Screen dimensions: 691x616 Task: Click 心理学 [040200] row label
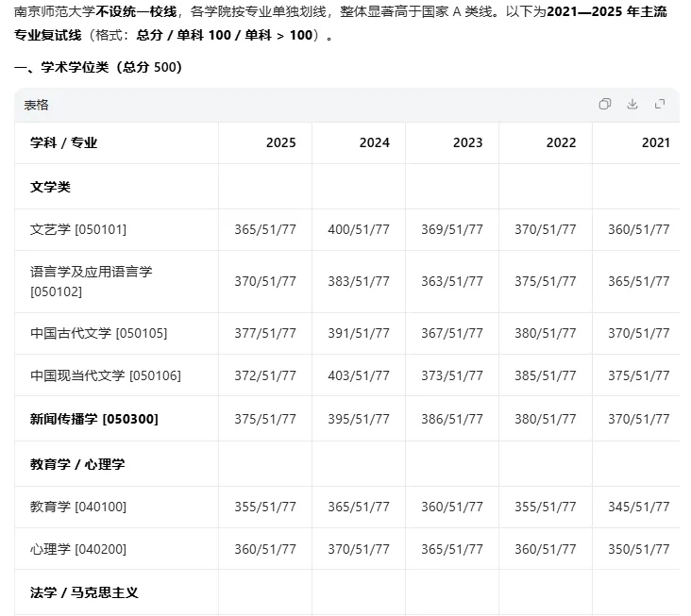tap(78, 549)
